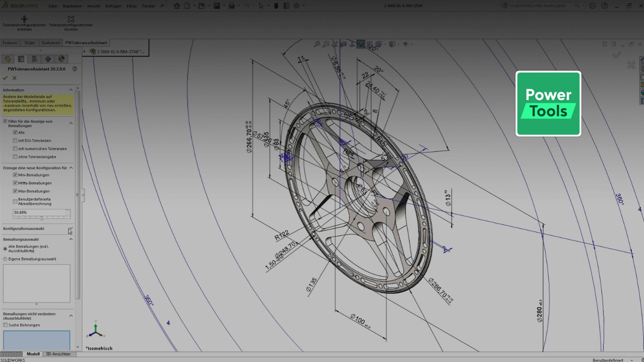Open the Save icon dropdown arrow
Image resolution: width=644 pixels, height=362 pixels.
pyautogui.click(x=224, y=6)
